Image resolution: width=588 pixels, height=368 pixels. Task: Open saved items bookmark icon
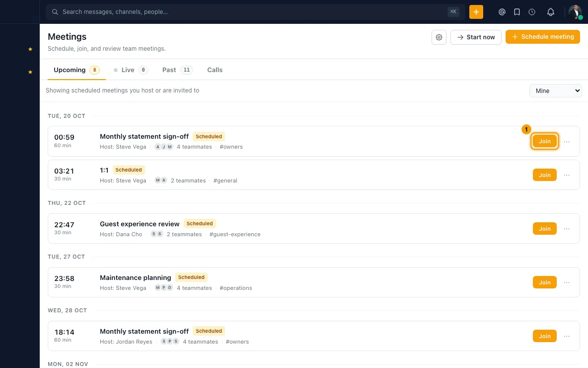click(517, 12)
